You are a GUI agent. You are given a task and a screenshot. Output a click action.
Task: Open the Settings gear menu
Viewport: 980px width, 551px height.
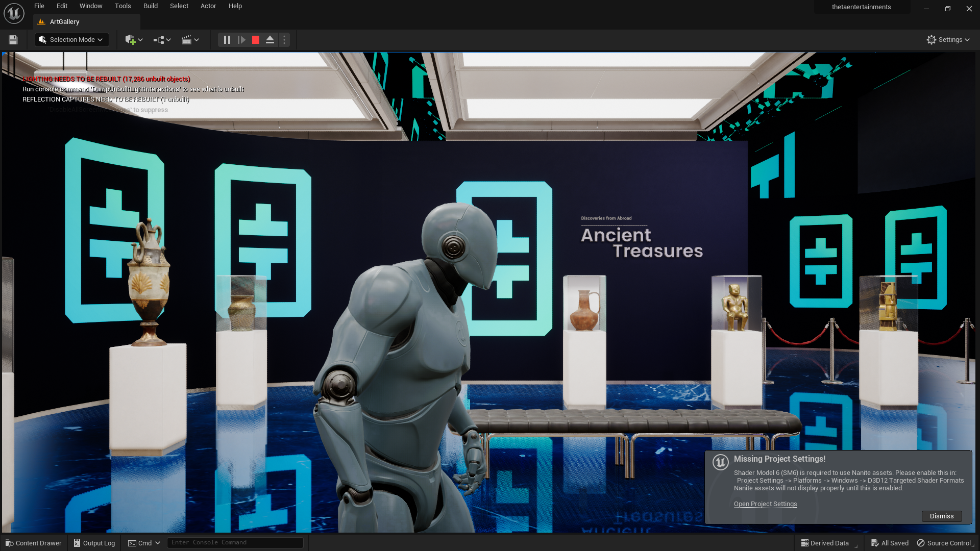point(948,40)
